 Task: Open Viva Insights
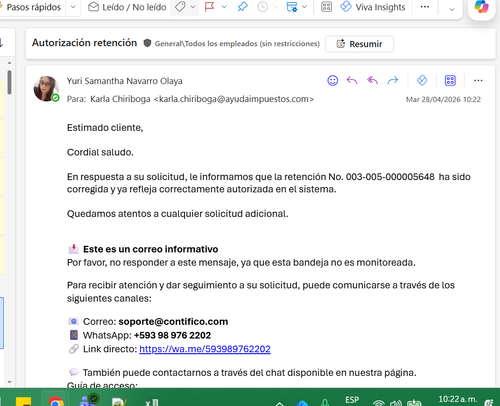tap(373, 7)
